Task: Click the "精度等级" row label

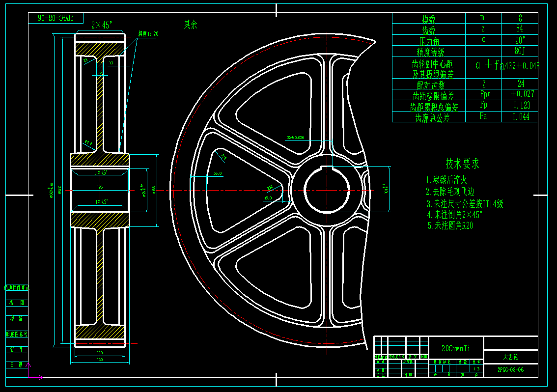Action: 430,52
